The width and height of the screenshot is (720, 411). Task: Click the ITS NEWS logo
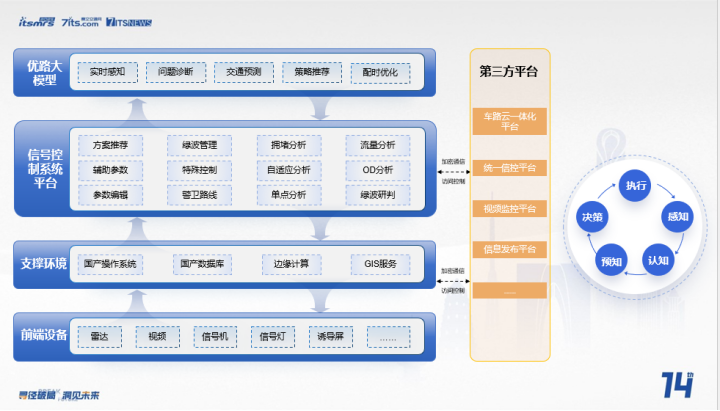[129, 22]
